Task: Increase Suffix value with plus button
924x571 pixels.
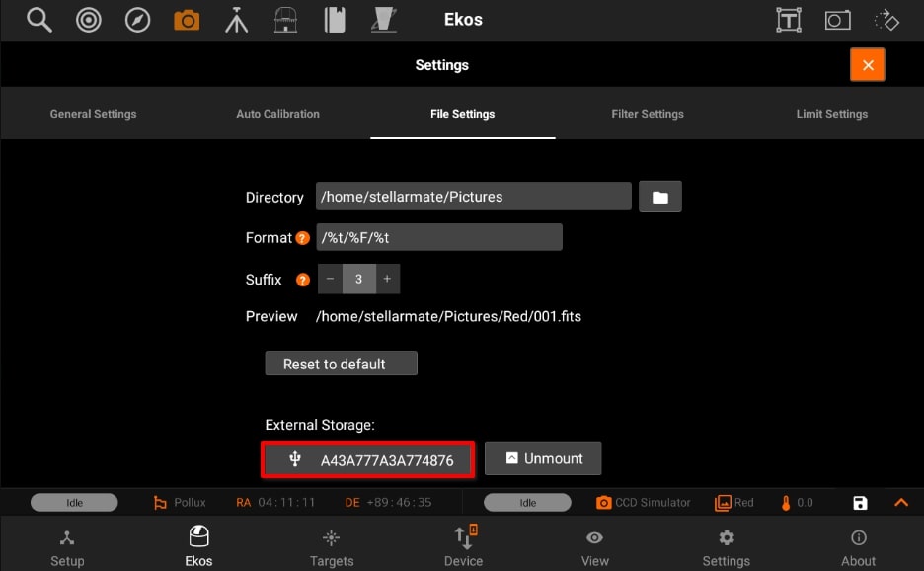Action: [387, 279]
